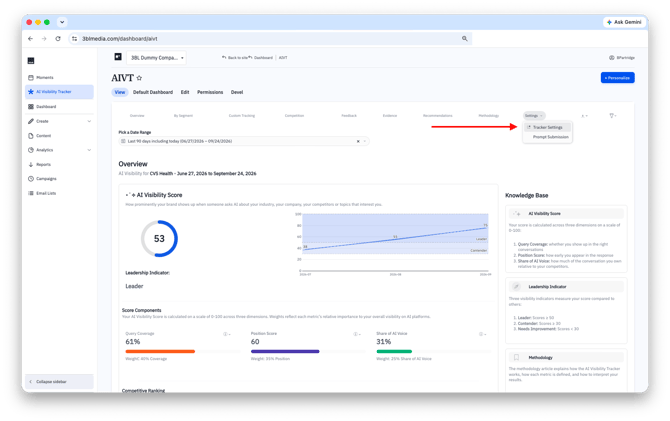Click info icon for Share of AI Voice
This screenshot has width=670, height=421.
(482, 334)
